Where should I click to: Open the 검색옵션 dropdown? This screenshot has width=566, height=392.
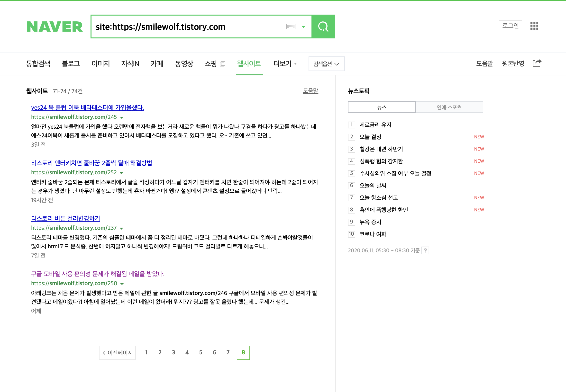point(326,64)
